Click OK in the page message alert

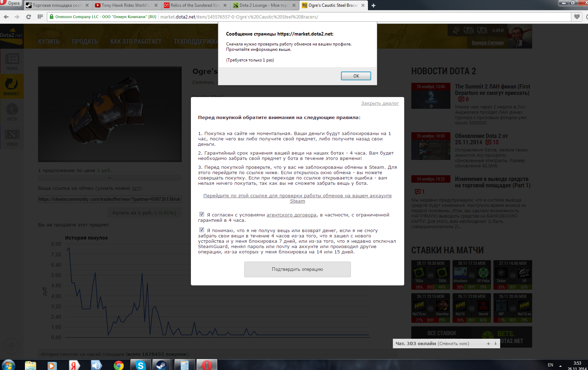356,76
